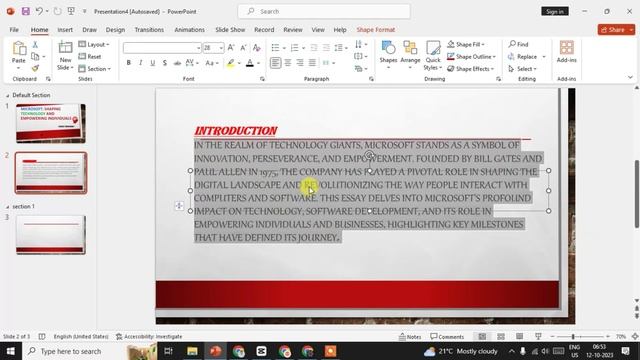Fit slide to current window icon
The width and height of the screenshot is (640, 360).
(x=635, y=336)
